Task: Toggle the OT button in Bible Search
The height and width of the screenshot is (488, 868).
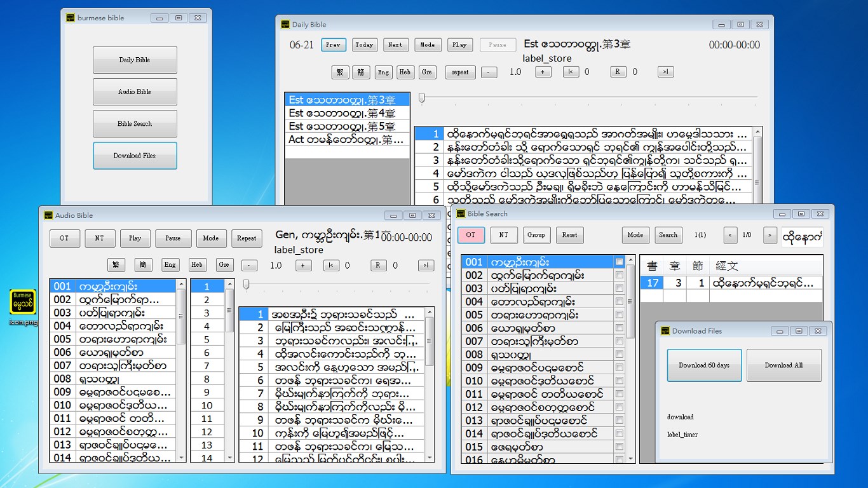Action: (x=470, y=235)
